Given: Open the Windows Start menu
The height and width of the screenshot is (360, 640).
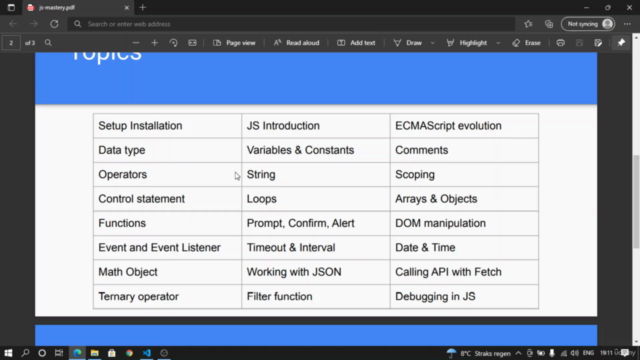Looking at the screenshot, I should 8,353.
